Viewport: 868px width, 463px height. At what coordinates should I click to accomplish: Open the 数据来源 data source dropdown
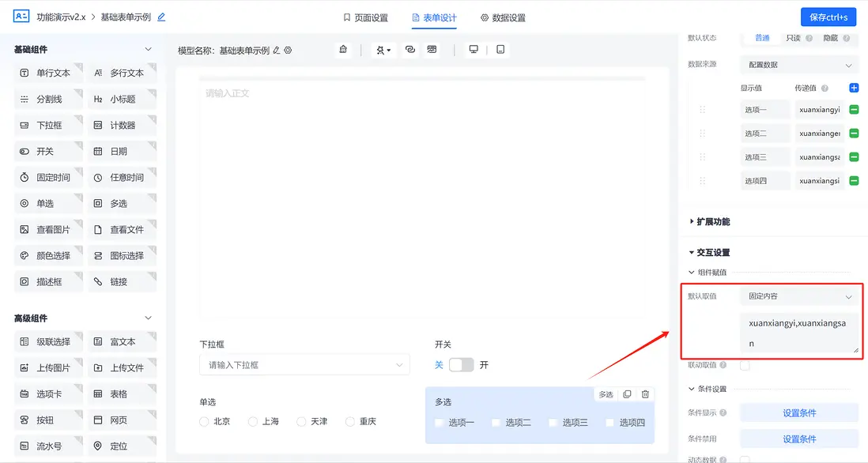[x=798, y=64]
